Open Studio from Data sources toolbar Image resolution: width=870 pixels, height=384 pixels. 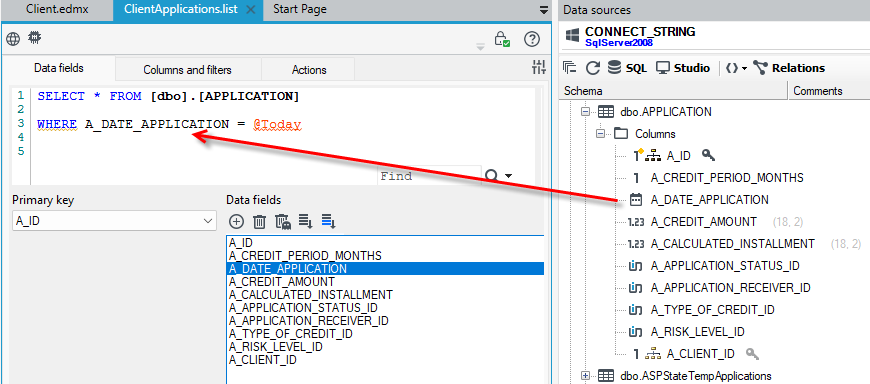click(x=682, y=68)
